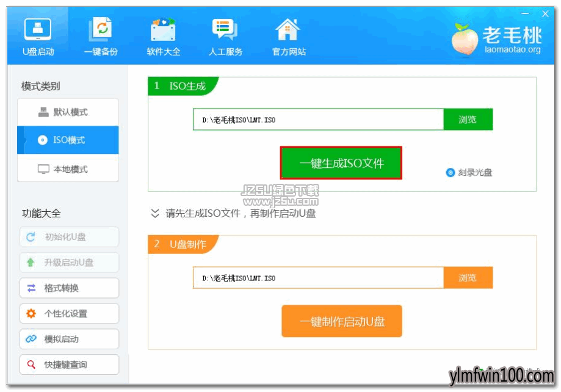The image size is (561, 392).
Task: Click the disc icon in ISO模式
Action: click(x=43, y=140)
